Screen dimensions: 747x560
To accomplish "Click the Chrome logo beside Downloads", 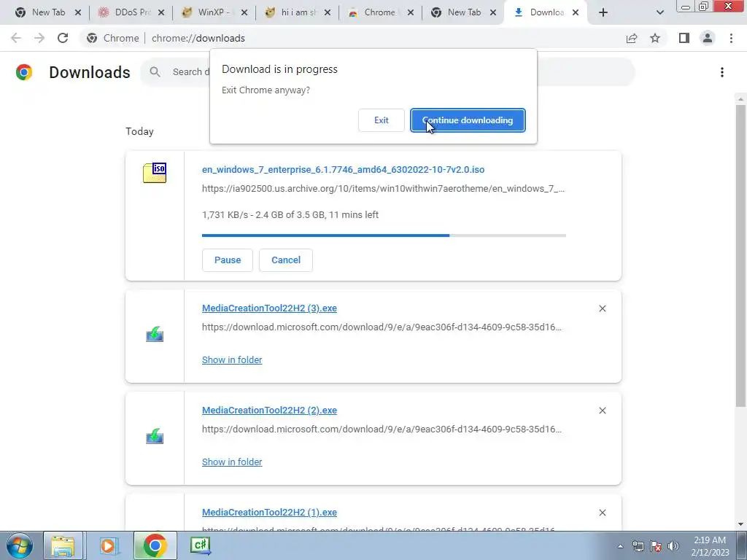I will pos(24,72).
